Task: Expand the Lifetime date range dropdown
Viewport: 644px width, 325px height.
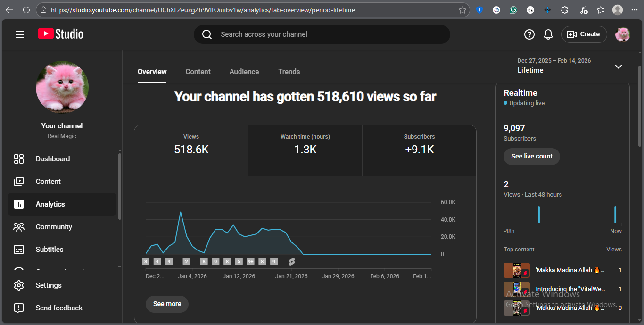Action: click(x=618, y=67)
